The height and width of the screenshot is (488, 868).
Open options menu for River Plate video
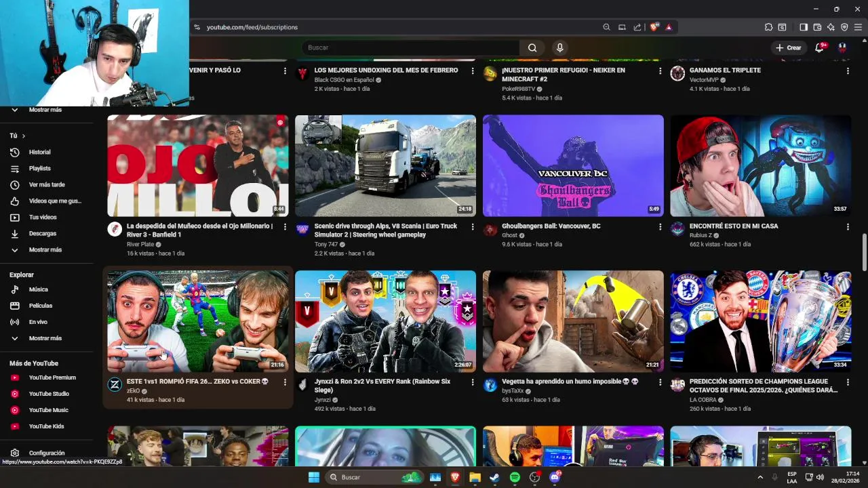285,226
